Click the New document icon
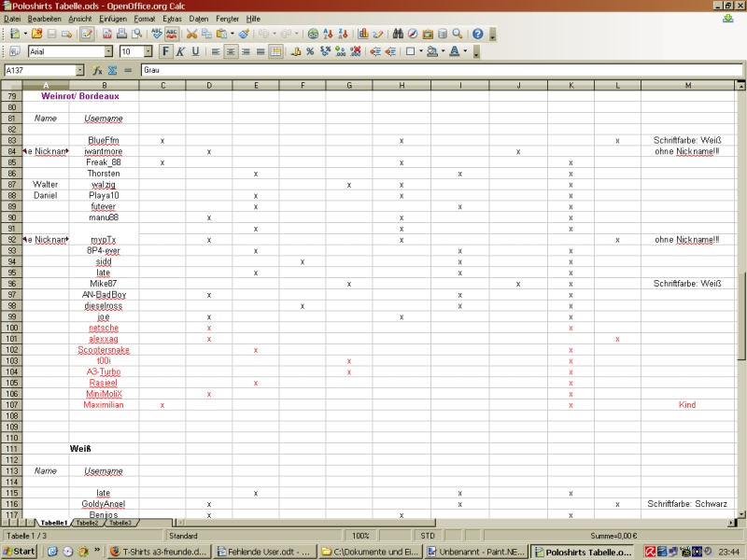 15,34
